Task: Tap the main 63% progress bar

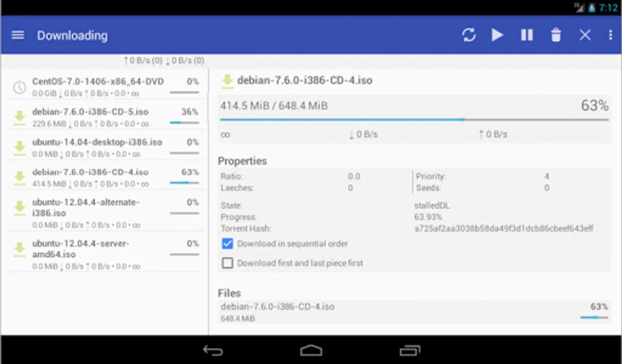Action: pyautogui.click(x=414, y=120)
